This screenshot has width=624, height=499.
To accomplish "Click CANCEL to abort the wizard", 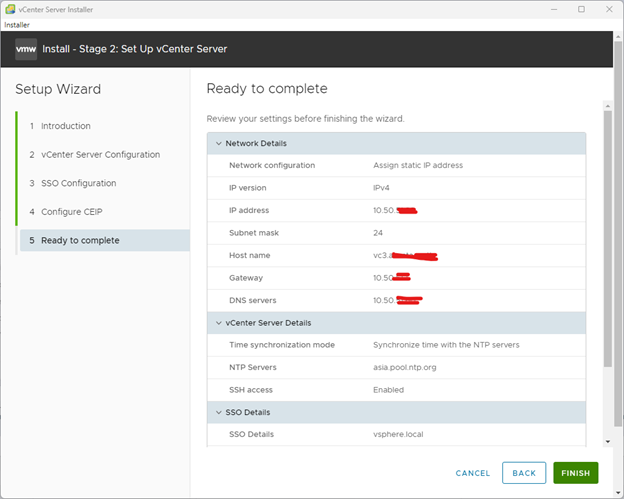I will pos(472,473).
